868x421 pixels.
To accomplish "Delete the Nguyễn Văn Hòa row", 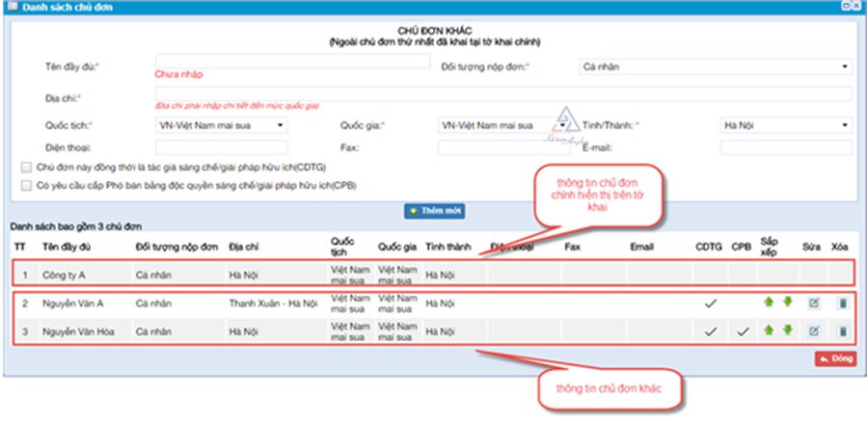I will pos(842,331).
